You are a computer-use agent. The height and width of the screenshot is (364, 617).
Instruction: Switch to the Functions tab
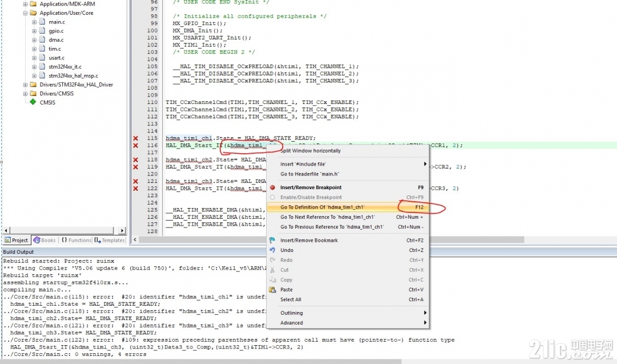pyautogui.click(x=77, y=240)
